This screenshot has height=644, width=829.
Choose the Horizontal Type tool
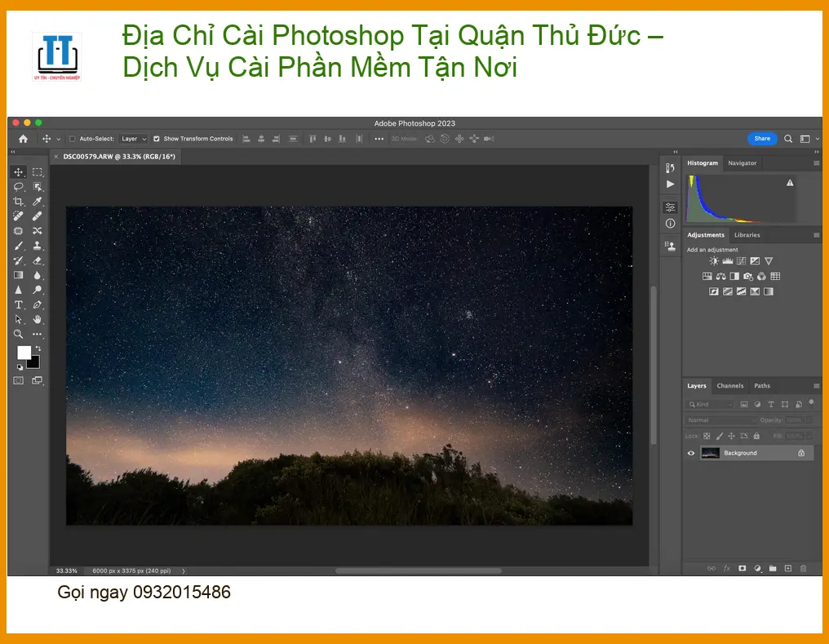coord(19,304)
